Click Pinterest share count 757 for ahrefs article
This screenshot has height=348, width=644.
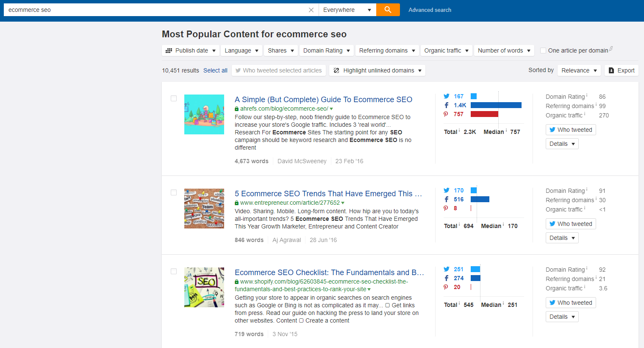[x=458, y=114]
